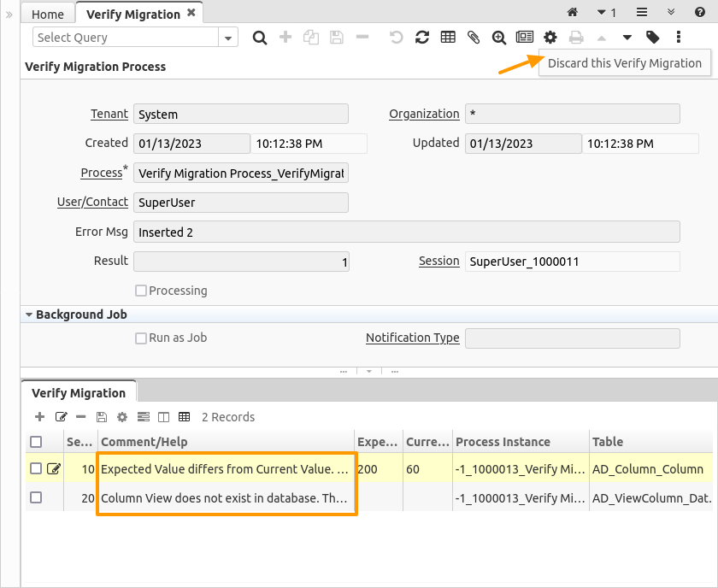Click the Error Msg input field

click(406, 232)
